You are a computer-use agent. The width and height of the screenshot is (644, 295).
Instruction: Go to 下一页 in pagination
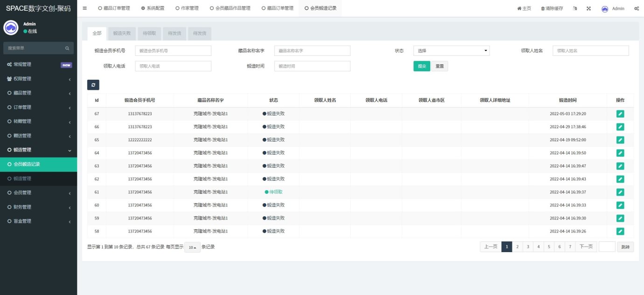pyautogui.click(x=586, y=247)
